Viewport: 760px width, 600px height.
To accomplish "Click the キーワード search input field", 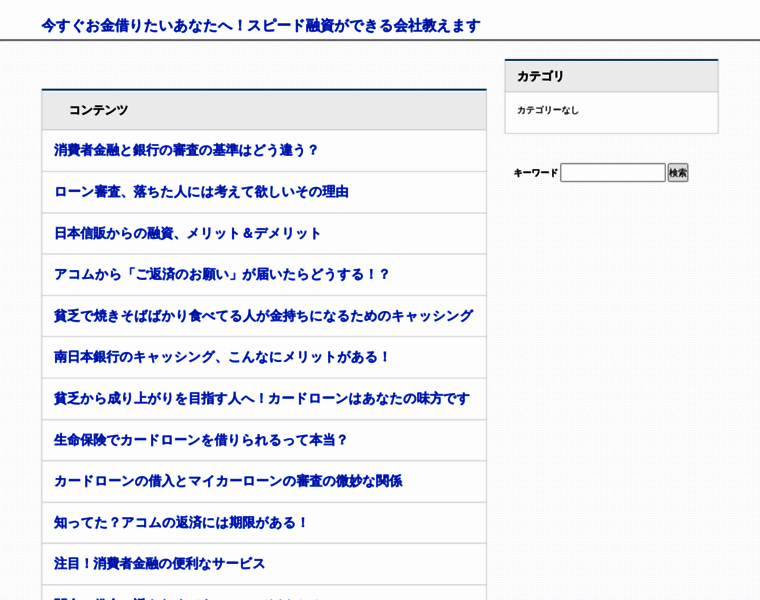I will pos(613,173).
